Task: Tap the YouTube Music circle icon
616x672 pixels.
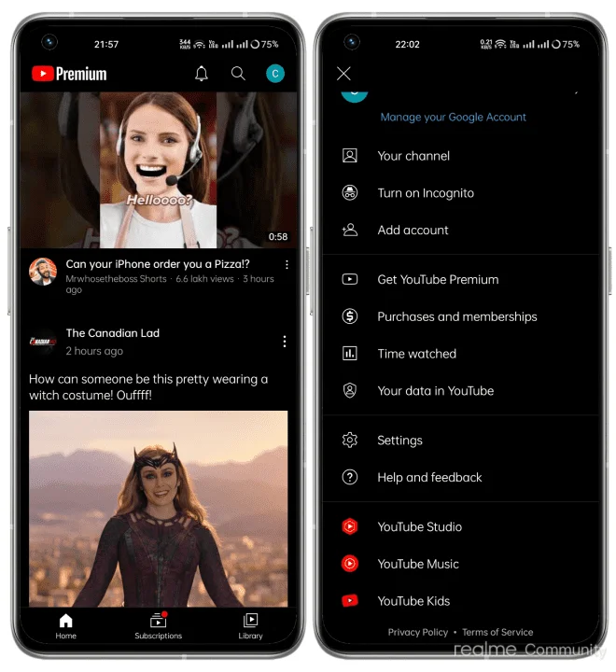Action: (350, 564)
